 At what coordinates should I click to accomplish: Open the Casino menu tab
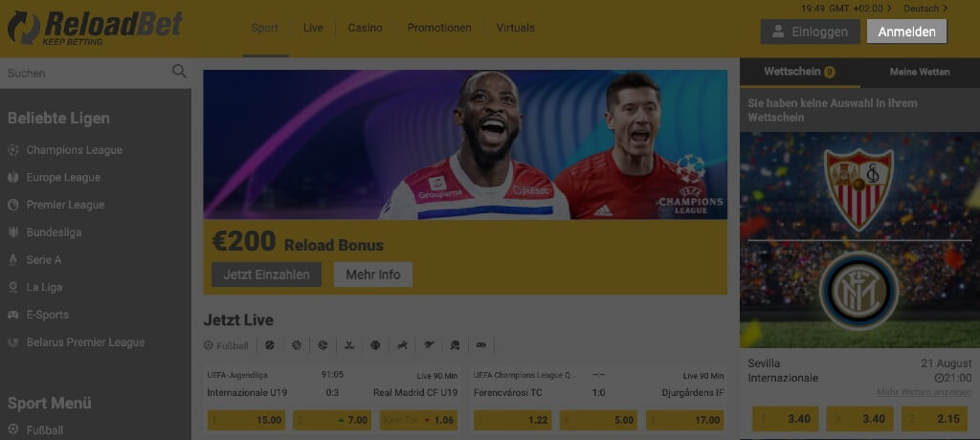(x=365, y=28)
